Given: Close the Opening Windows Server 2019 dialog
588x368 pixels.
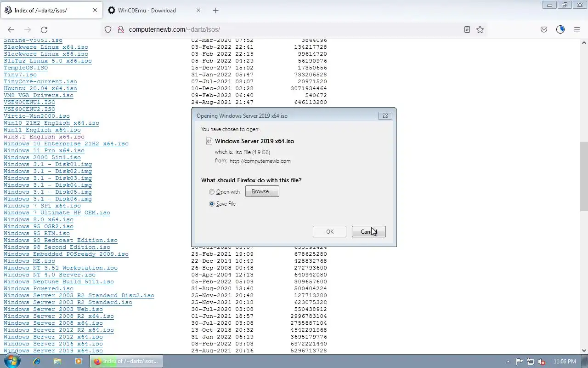Looking at the screenshot, I should click(385, 115).
